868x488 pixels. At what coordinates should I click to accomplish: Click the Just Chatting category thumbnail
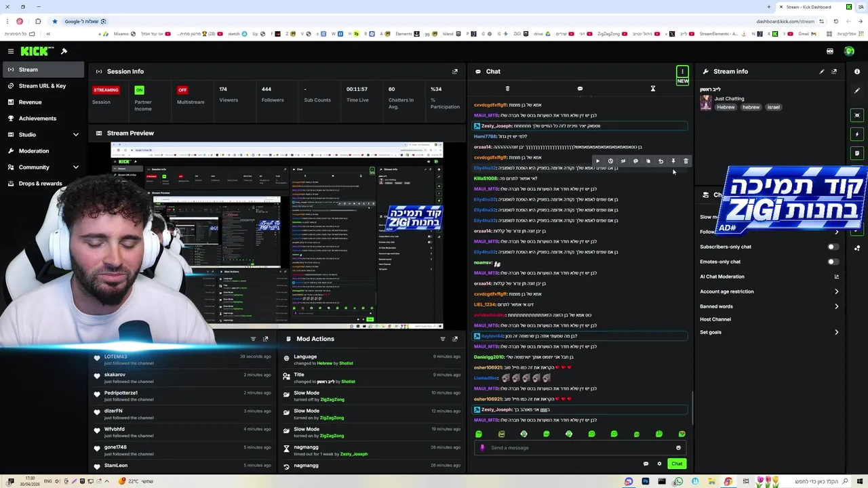click(705, 102)
